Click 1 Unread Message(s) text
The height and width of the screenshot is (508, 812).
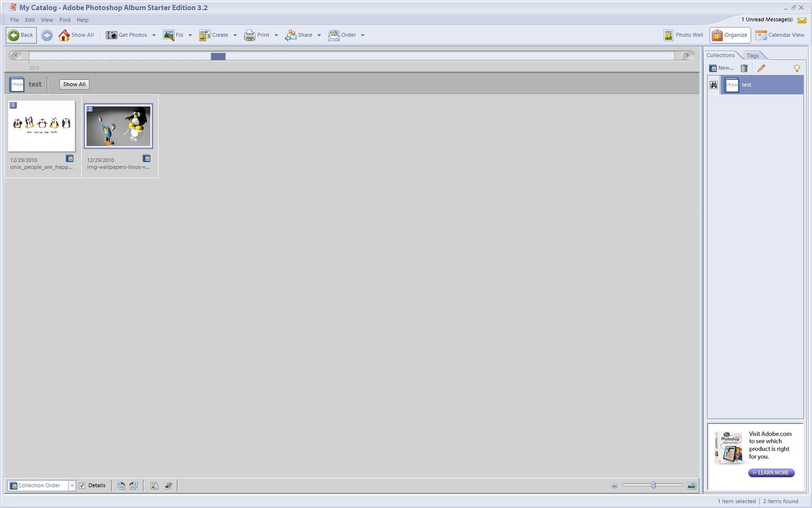click(767, 19)
